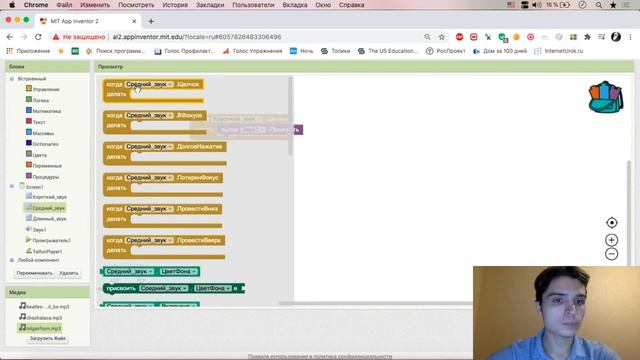Center the workspace with the target icon
Screen dimensions: 640x360
click(x=611, y=222)
